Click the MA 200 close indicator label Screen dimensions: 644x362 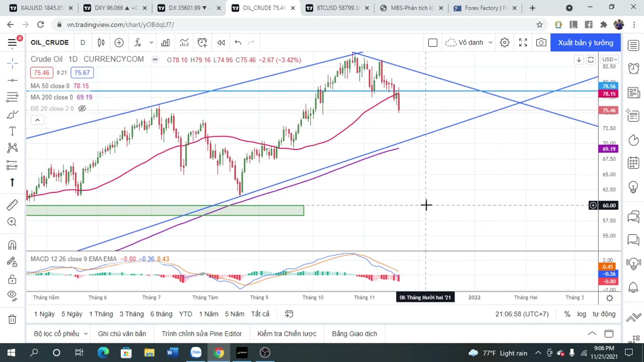click(51, 97)
